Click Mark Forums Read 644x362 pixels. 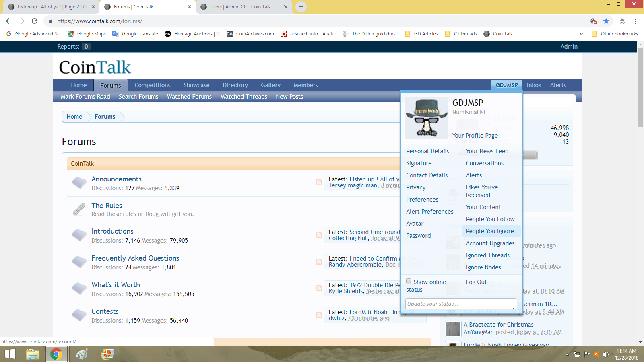click(x=85, y=97)
